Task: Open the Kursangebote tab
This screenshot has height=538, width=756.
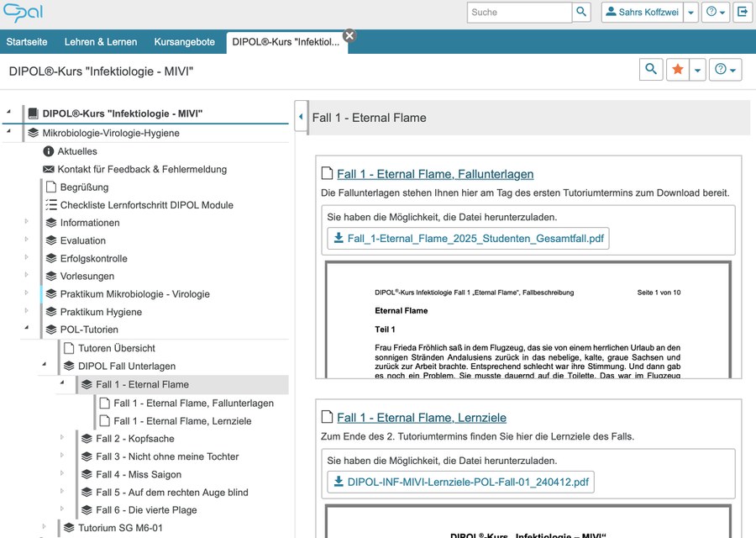Action: click(x=184, y=42)
